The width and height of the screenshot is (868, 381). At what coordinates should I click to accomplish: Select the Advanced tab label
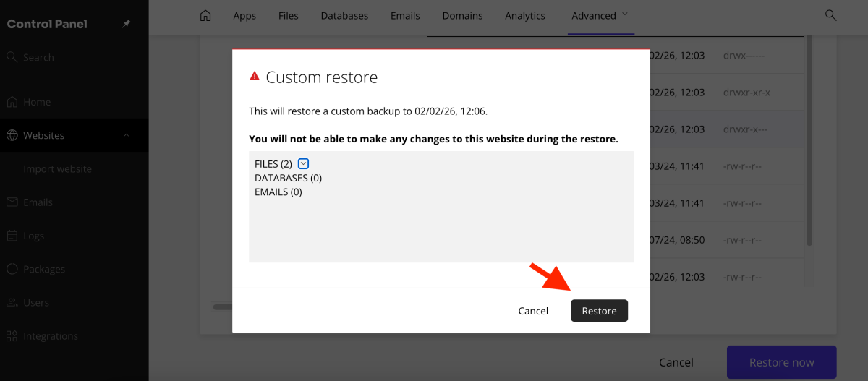(x=594, y=16)
